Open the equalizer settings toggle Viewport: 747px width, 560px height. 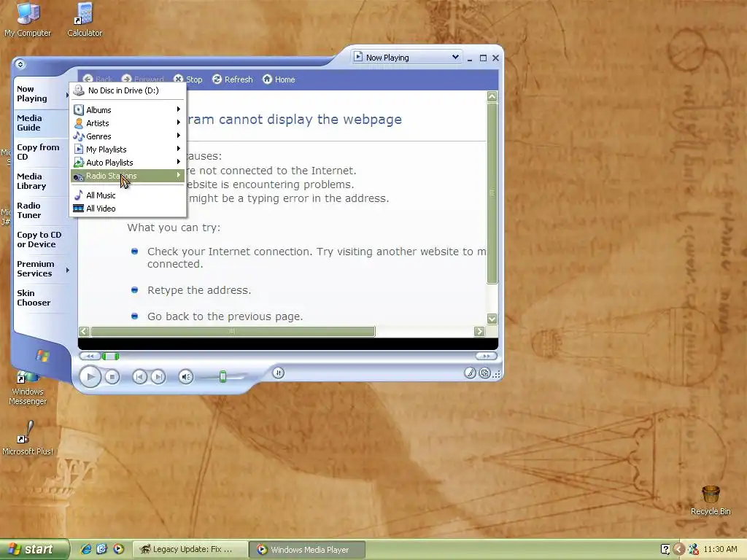pyautogui.click(x=279, y=373)
